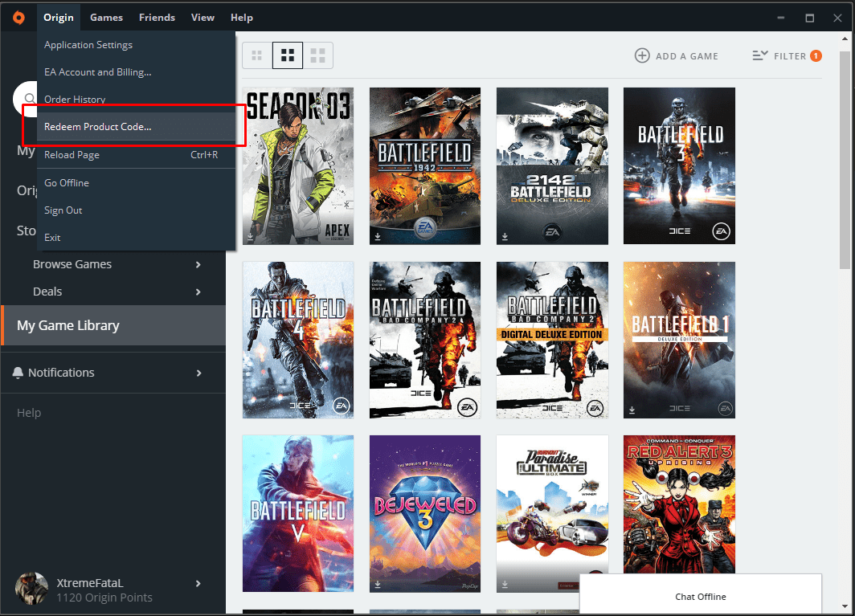Image resolution: width=855 pixels, height=616 pixels.
Task: Click download icon on Battlefield 1 tile
Action: click(632, 410)
